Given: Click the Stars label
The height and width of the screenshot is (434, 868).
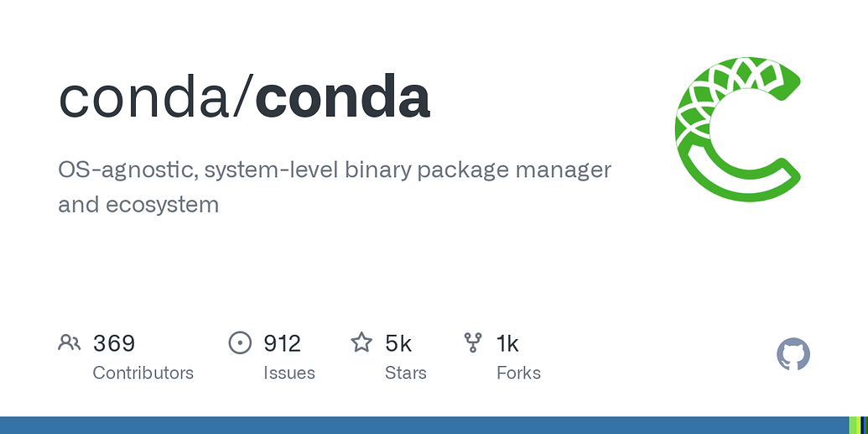Looking at the screenshot, I should (405, 373).
